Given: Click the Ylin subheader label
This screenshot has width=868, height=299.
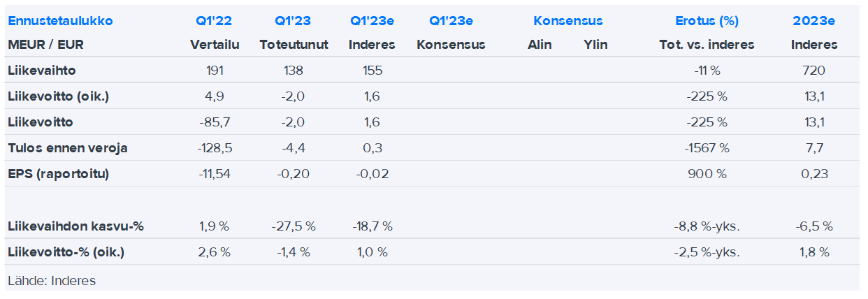Looking at the screenshot, I should point(595,45).
